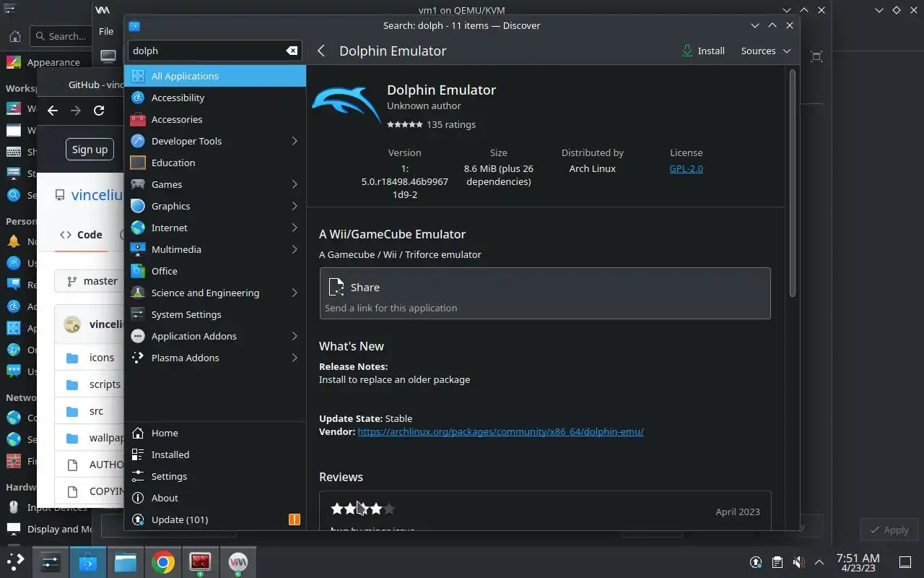Screen dimensions: 924x578
Task: Click the Science and Engineering flask icon
Action: pyautogui.click(x=138, y=293)
